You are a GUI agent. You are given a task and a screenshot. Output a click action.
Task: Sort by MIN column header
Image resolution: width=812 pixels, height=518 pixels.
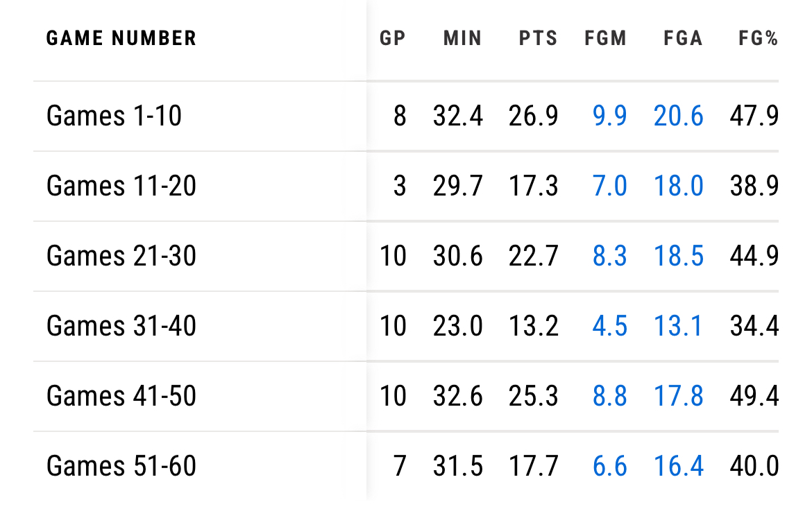[x=462, y=38]
